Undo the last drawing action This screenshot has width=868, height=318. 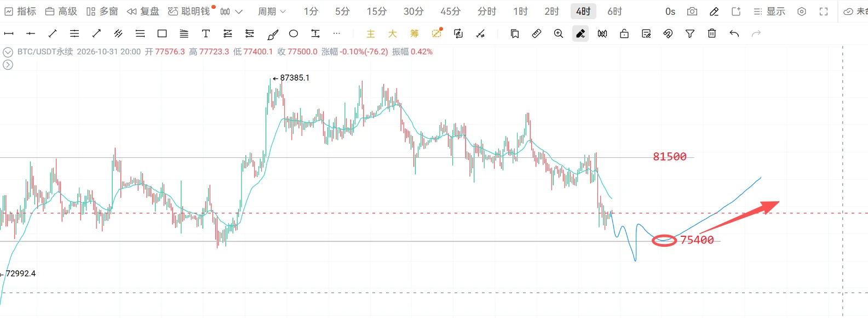[734, 34]
